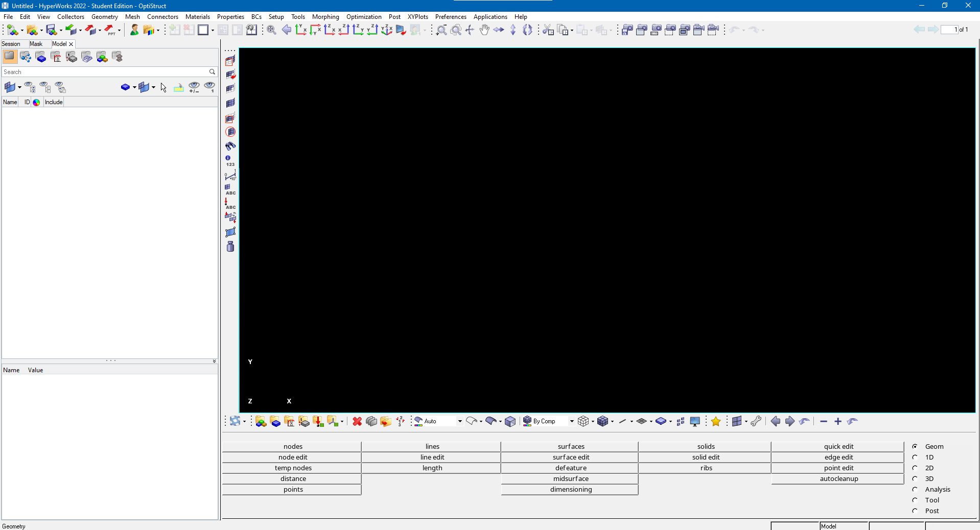Image resolution: width=980 pixels, height=530 pixels.
Task: Click the previous view arrow icon
Action: [x=287, y=30]
